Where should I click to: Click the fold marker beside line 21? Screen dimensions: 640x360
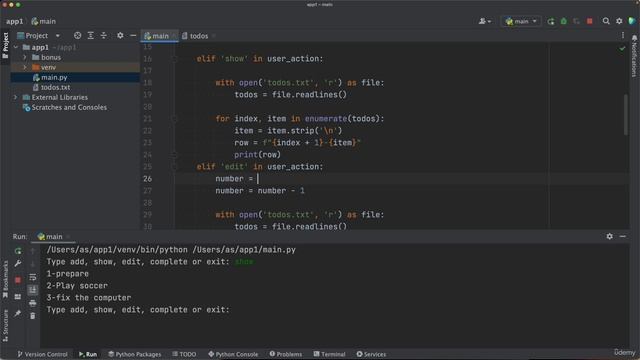[174, 119]
